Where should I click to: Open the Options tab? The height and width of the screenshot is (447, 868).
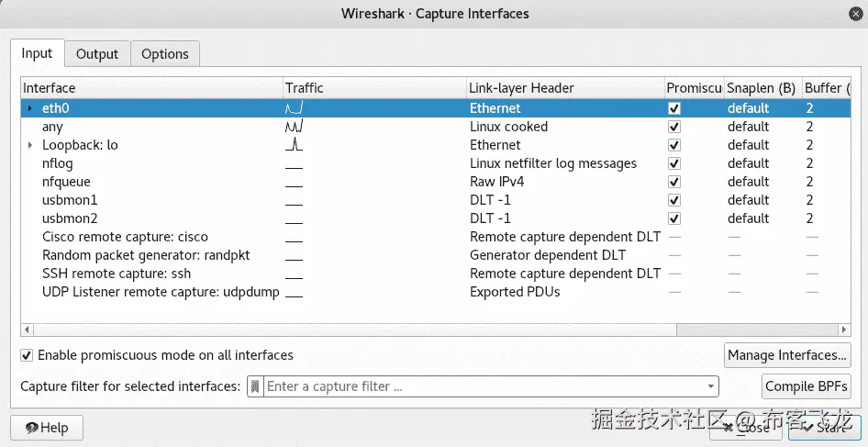(x=165, y=54)
